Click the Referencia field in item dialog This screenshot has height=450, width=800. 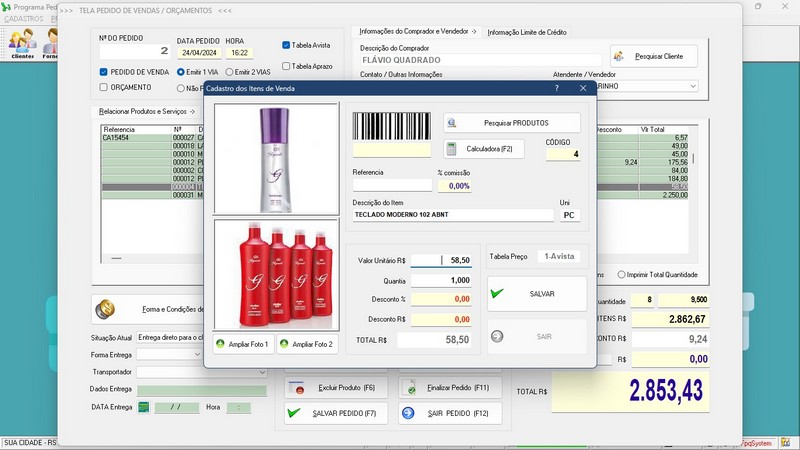(392, 185)
